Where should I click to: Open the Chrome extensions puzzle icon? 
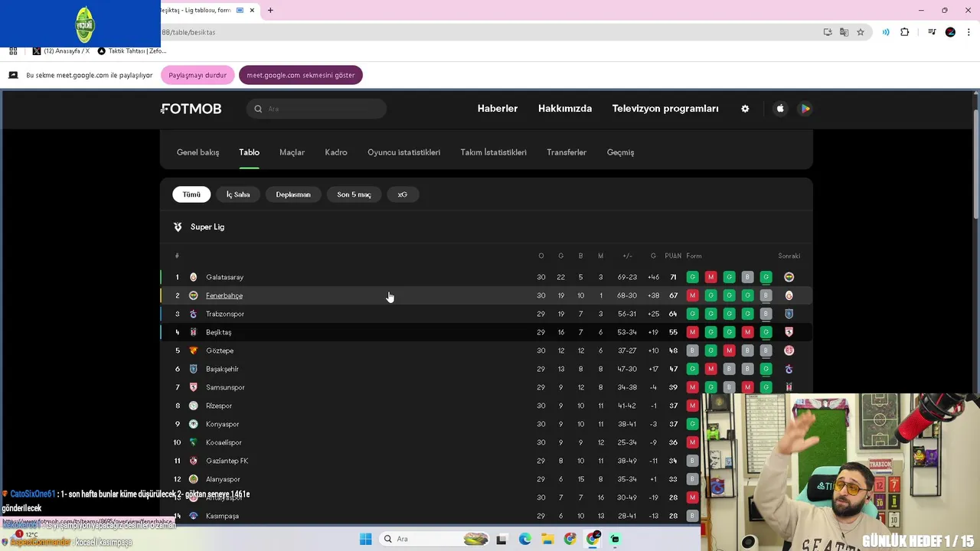point(904,32)
